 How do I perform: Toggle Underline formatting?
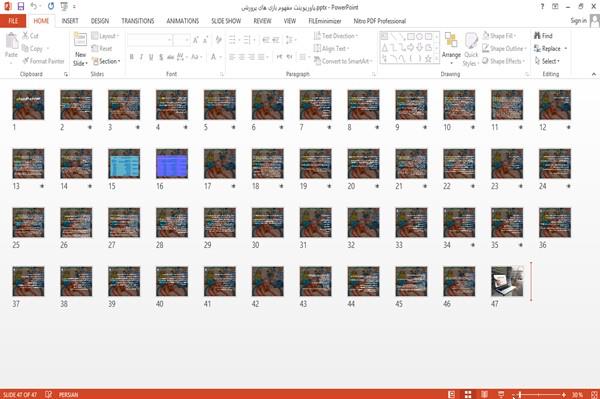click(x=151, y=57)
